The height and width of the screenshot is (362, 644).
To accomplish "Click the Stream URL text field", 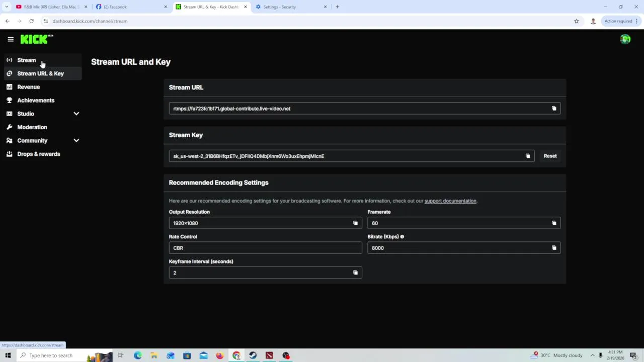I will (365, 109).
